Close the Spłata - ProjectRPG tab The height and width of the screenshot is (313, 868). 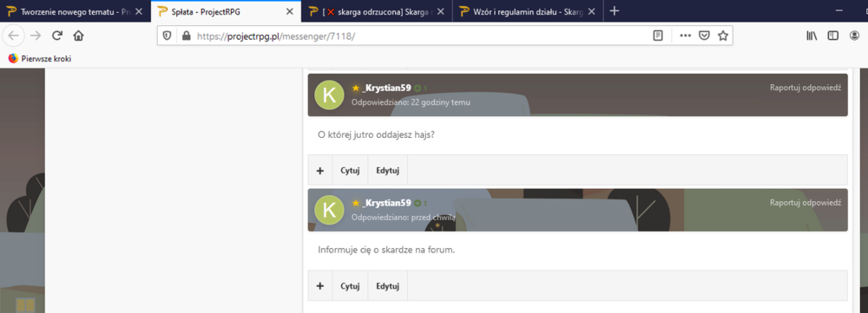pos(290,11)
